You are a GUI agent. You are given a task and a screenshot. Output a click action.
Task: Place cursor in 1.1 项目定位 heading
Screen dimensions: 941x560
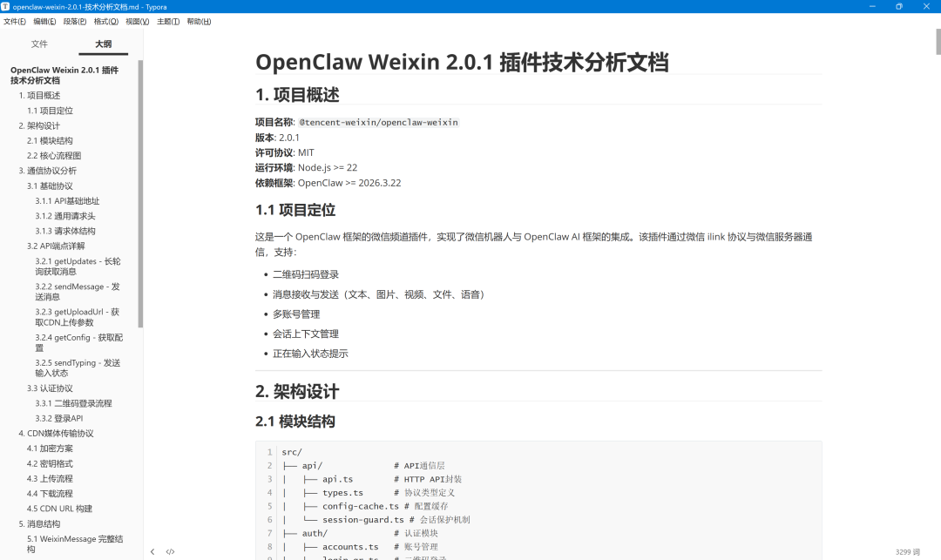tap(294, 210)
